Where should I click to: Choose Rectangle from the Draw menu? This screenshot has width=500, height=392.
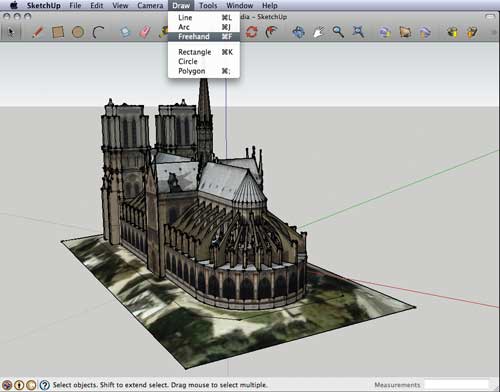coord(204,52)
